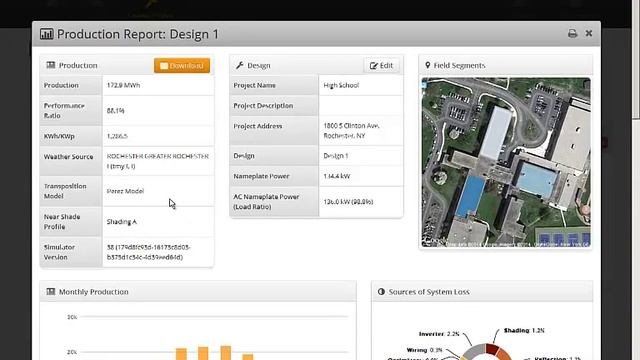This screenshot has height=360, width=640.
Task: Click the Design value Design 1
Action: pyautogui.click(x=336, y=156)
